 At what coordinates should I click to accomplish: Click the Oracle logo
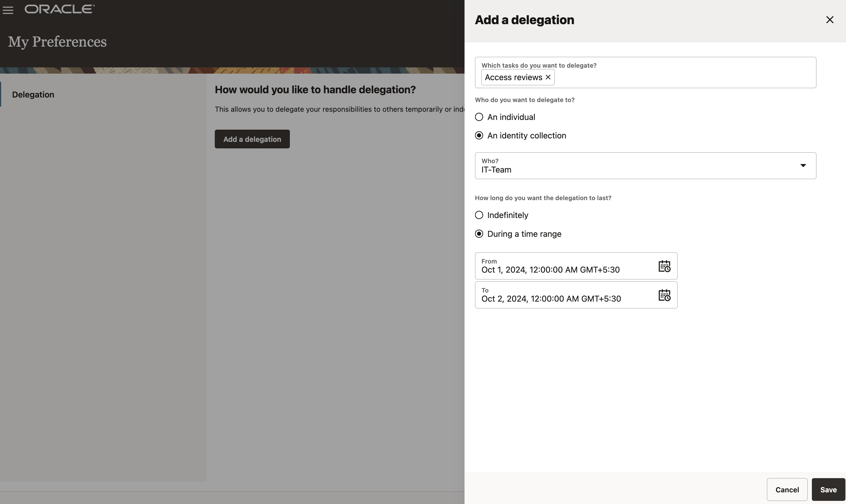tap(59, 9)
